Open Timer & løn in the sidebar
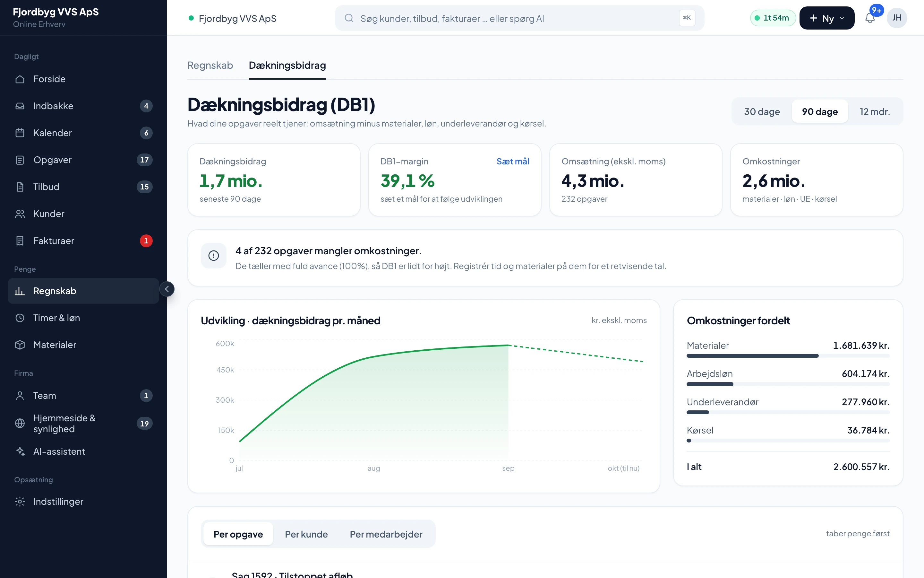The width and height of the screenshot is (924, 578). point(83,318)
